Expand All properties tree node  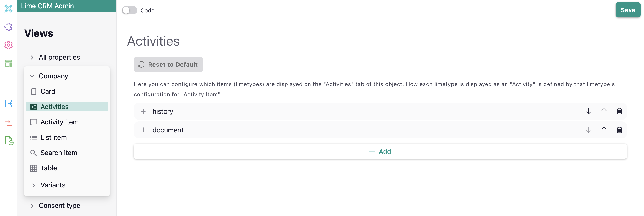[32, 58]
